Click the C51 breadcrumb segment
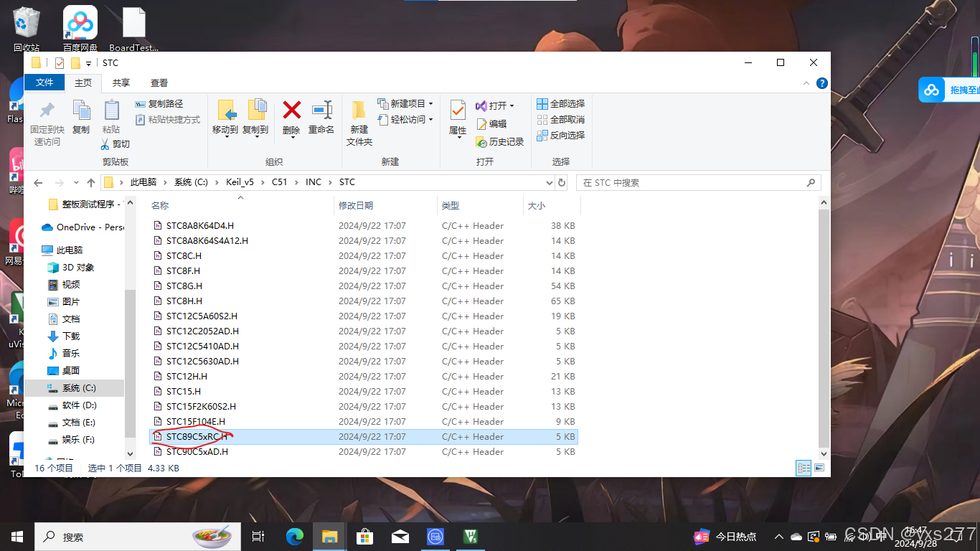The width and height of the screenshot is (980, 551). pos(279,182)
